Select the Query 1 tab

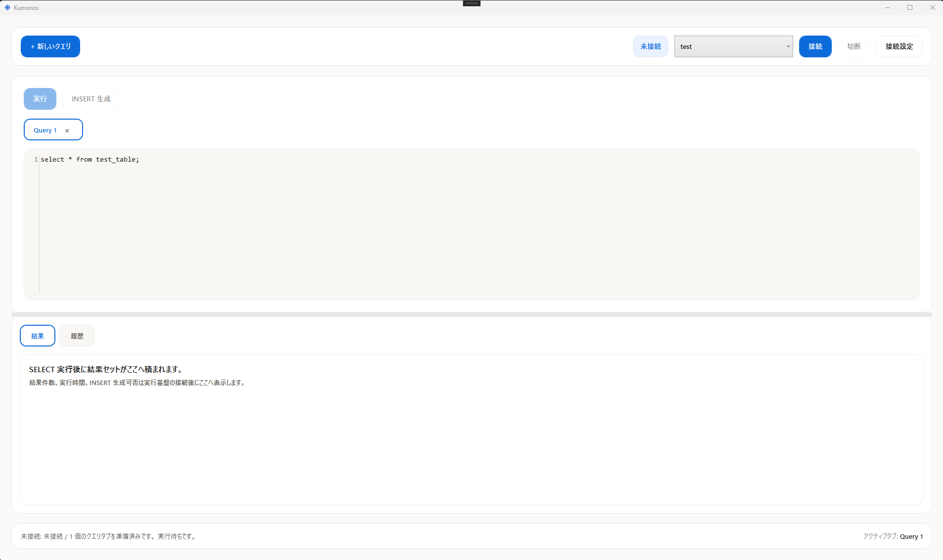[x=45, y=130]
